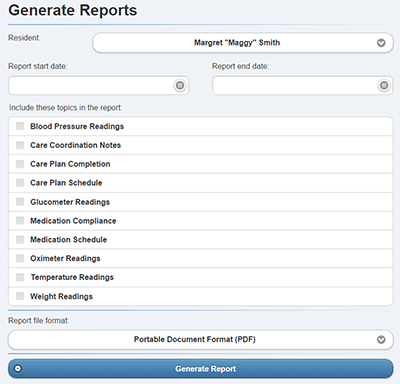Click the Resident dropdown arrow icon
400x384 pixels.
381,43
